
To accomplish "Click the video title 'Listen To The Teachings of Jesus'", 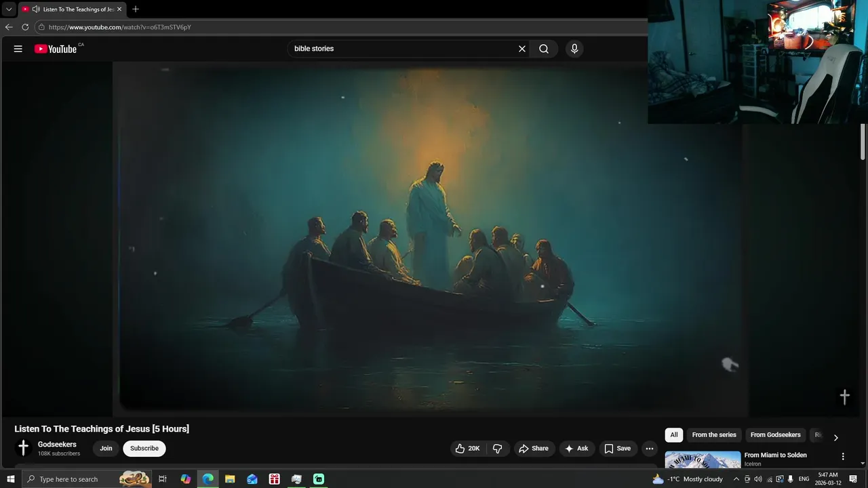I will coord(102,429).
